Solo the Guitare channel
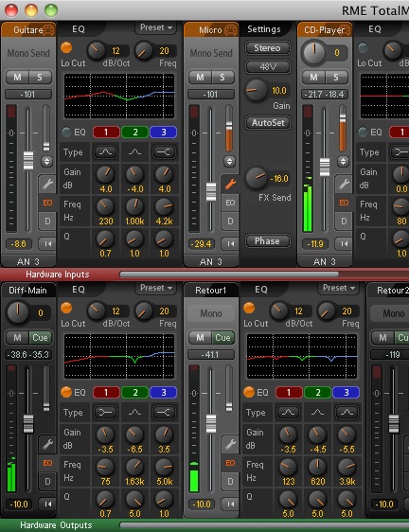Screen dimensions: 409x532 point(40,78)
